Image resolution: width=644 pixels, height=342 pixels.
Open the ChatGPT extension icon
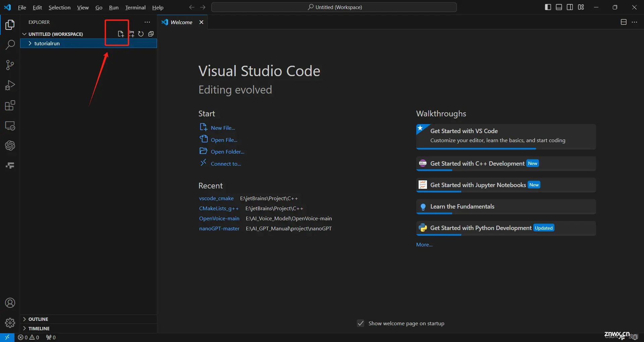pyautogui.click(x=10, y=146)
